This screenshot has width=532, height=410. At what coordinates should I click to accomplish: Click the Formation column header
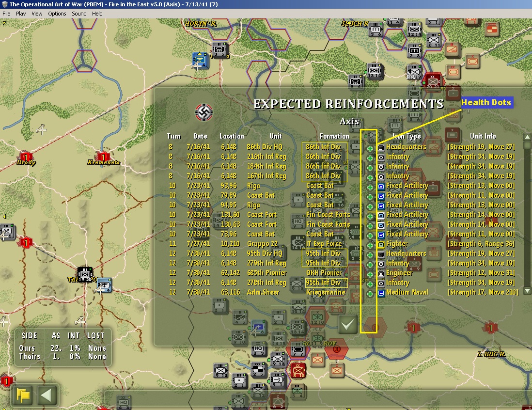coord(334,136)
